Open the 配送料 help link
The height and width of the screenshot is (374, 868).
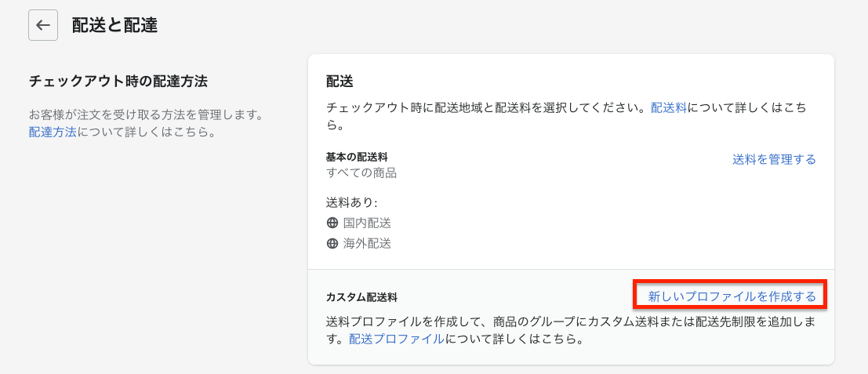click(668, 107)
